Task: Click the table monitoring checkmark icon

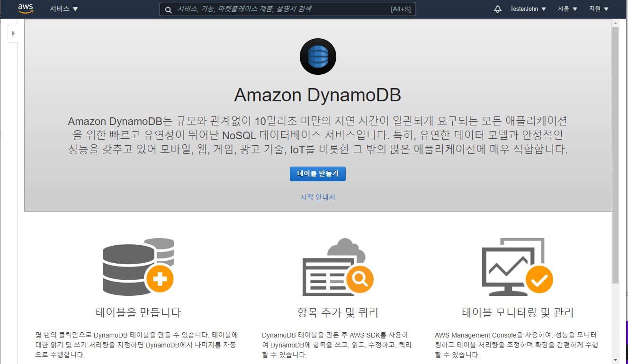Action: coord(517,266)
